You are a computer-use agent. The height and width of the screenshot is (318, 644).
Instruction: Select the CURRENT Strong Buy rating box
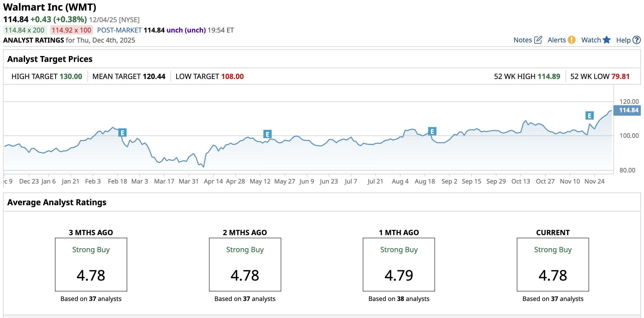553,264
